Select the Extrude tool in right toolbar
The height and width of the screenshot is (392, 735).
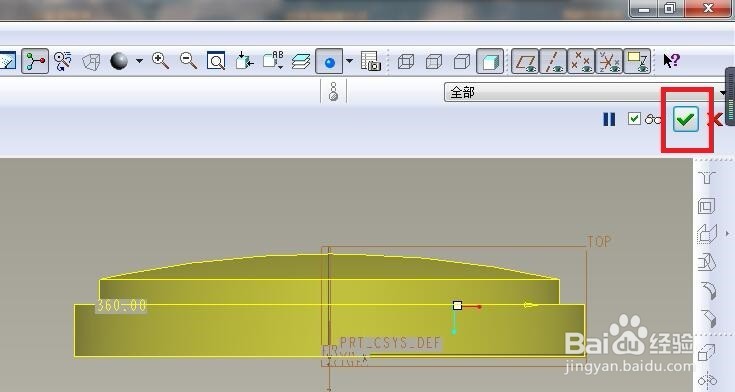pos(707,352)
